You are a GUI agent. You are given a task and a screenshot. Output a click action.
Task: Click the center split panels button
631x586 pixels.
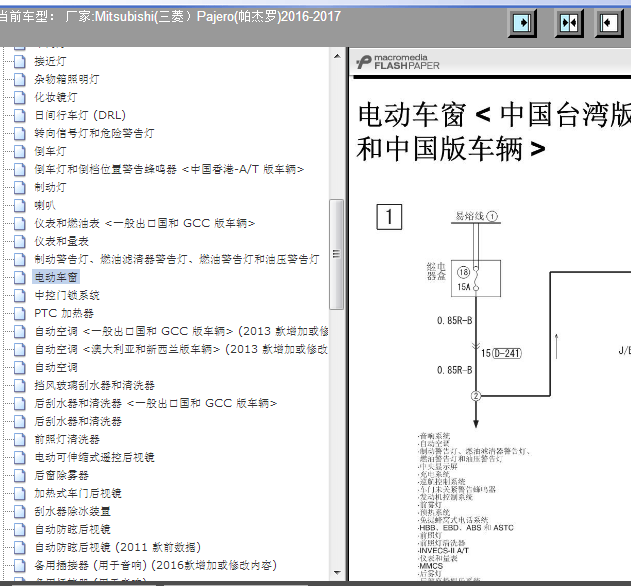(x=569, y=23)
